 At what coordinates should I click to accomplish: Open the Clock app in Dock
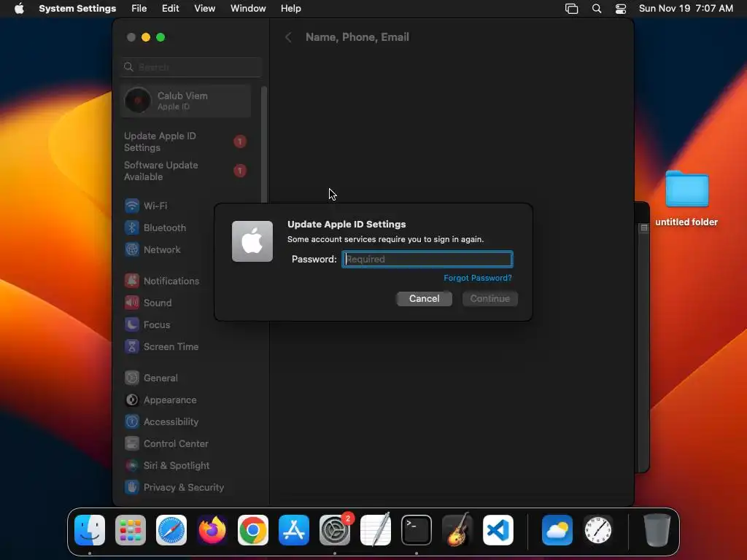coord(598,530)
